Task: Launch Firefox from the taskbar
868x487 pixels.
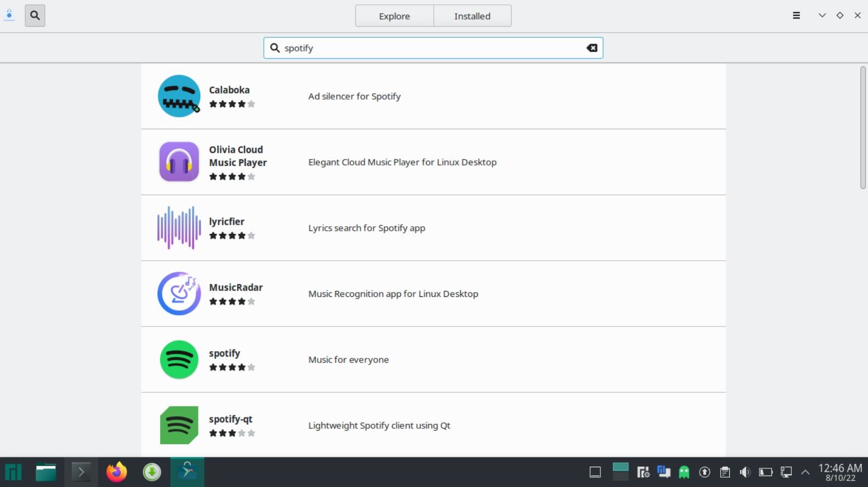Action: tap(116, 472)
